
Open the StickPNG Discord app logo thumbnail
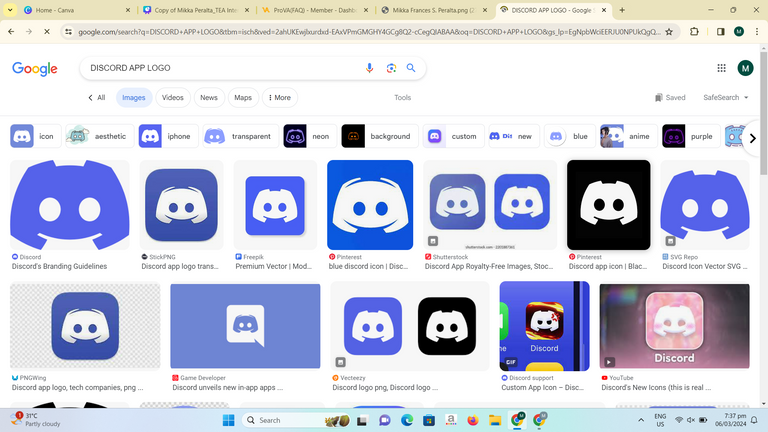pos(181,205)
